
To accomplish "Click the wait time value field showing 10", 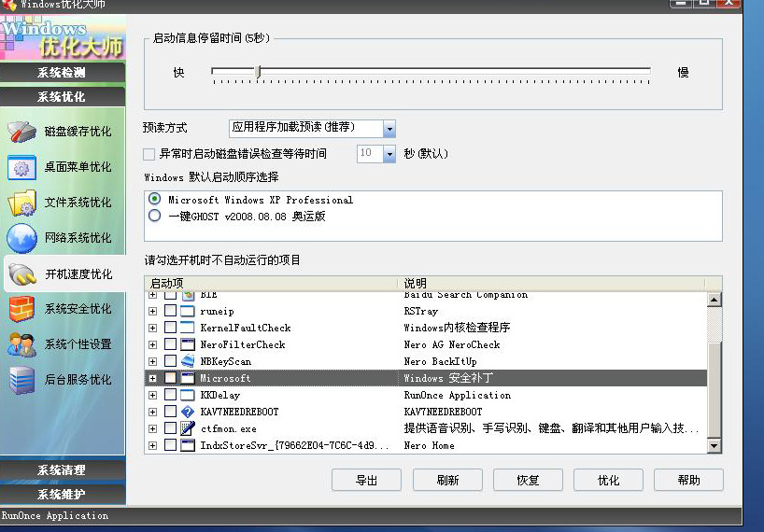I will 370,154.
